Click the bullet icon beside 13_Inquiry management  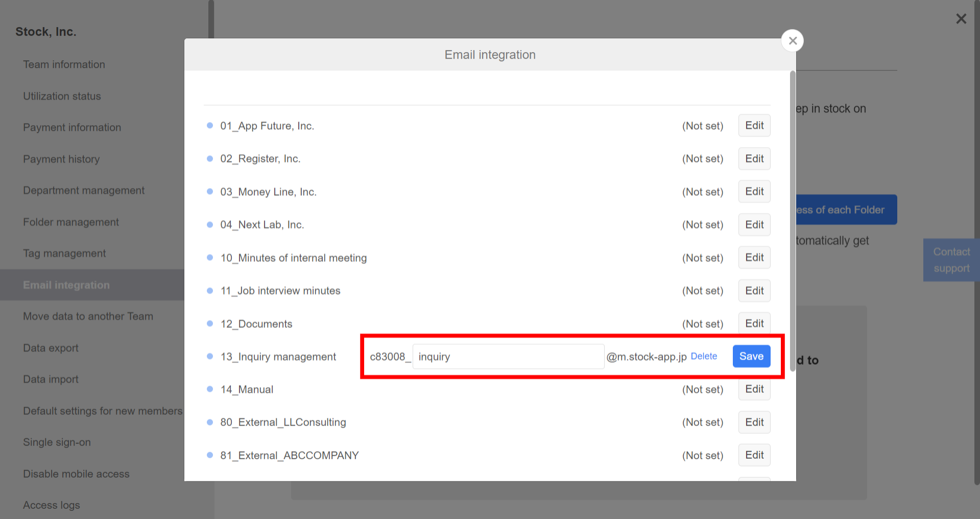pyautogui.click(x=210, y=357)
